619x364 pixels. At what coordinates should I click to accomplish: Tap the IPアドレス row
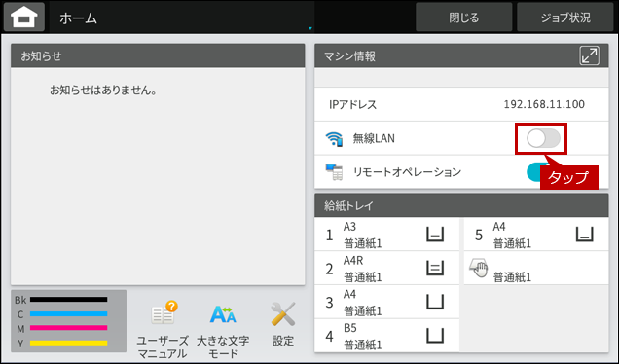coord(461,104)
